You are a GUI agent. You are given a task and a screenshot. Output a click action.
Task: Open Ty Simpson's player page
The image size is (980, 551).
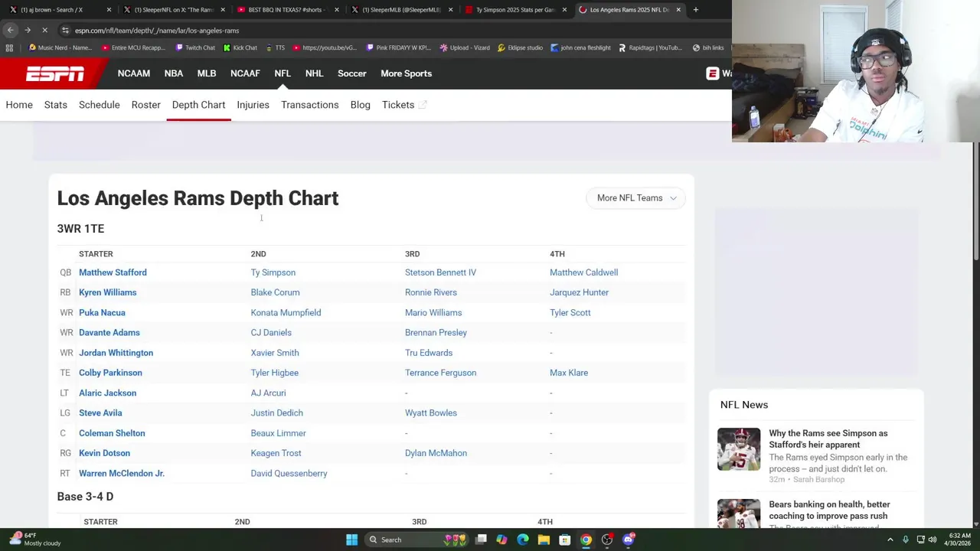[x=273, y=272]
